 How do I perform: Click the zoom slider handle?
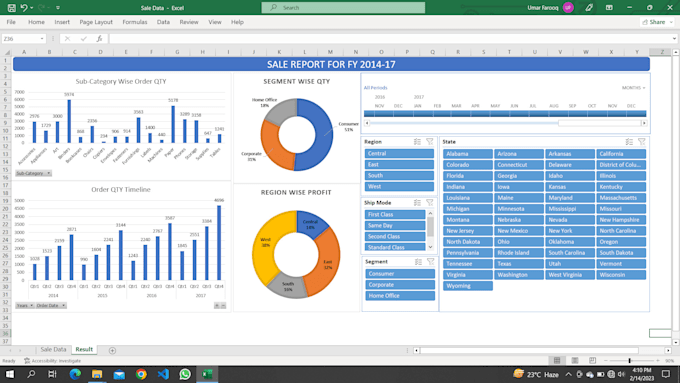click(x=630, y=360)
